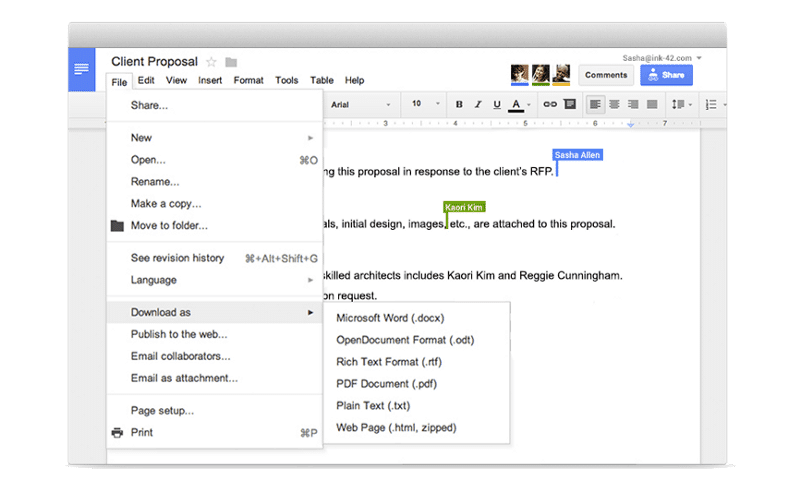The image size is (788, 491).
Task: Open the Tools menu
Action: point(286,80)
